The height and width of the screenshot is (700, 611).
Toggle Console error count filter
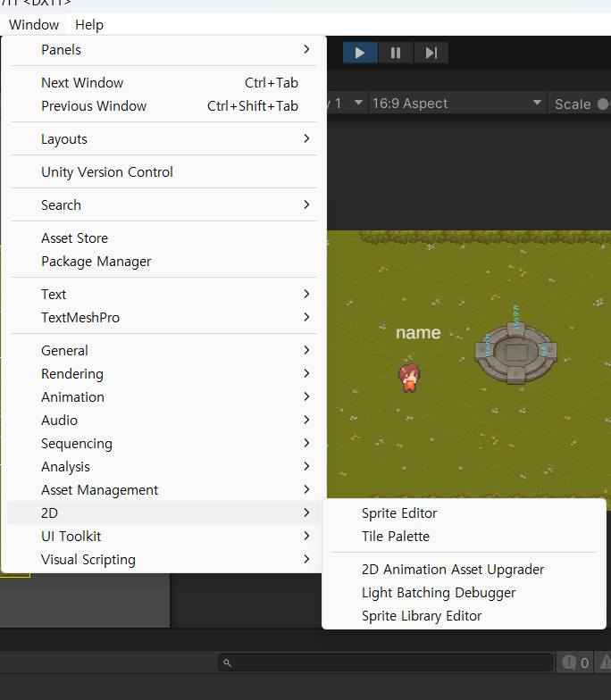(x=575, y=662)
